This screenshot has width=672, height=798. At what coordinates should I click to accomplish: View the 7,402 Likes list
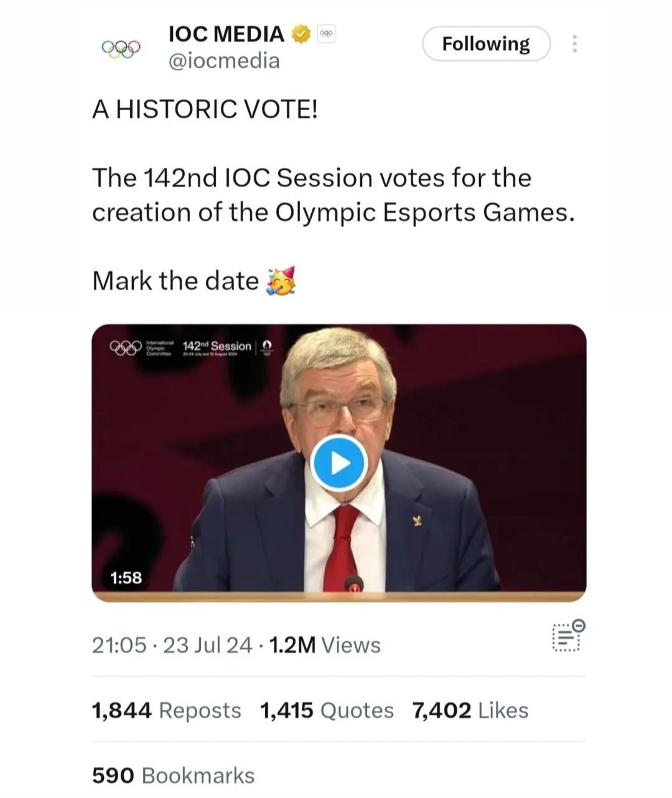coord(470,710)
